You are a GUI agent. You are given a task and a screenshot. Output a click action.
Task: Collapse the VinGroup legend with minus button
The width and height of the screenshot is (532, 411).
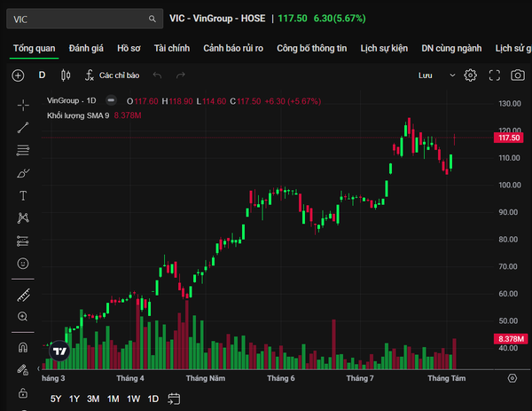pyautogui.click(x=111, y=100)
